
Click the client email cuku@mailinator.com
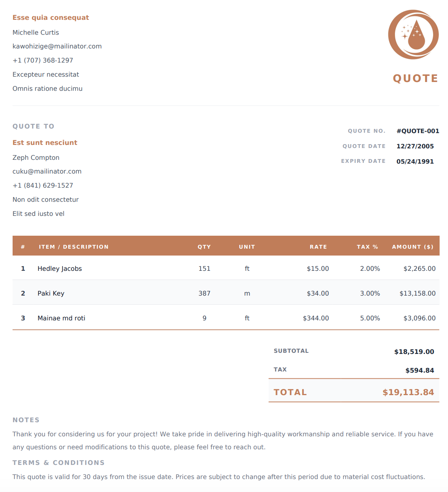[x=47, y=171]
